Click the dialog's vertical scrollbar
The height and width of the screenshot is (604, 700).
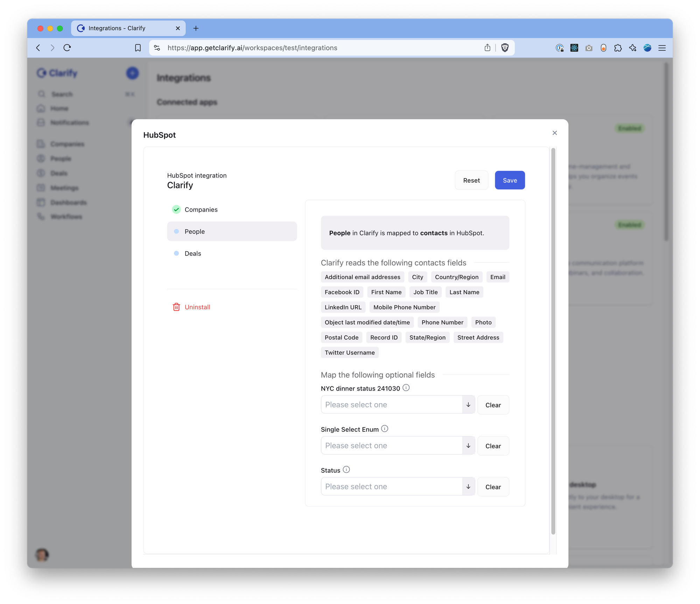point(553,341)
